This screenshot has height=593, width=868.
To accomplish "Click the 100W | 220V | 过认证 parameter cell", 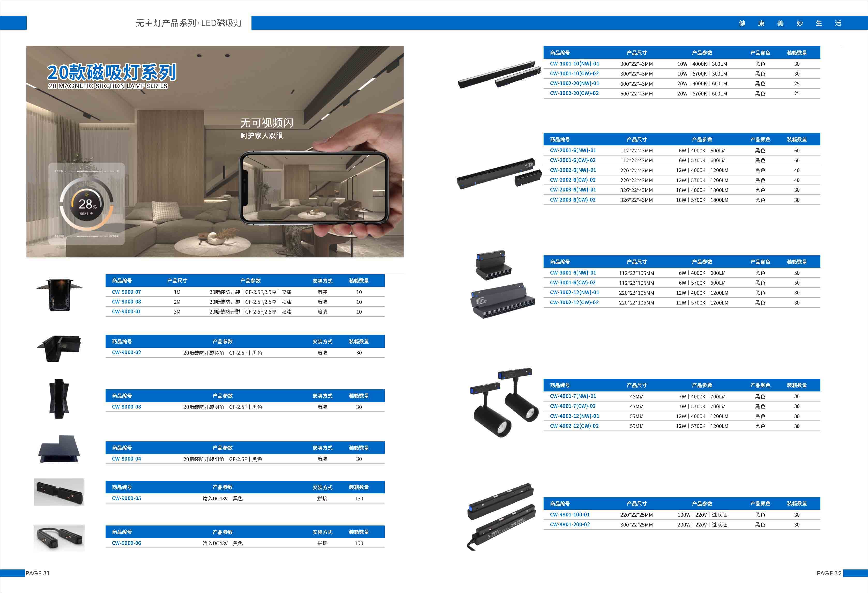I will 702,515.
